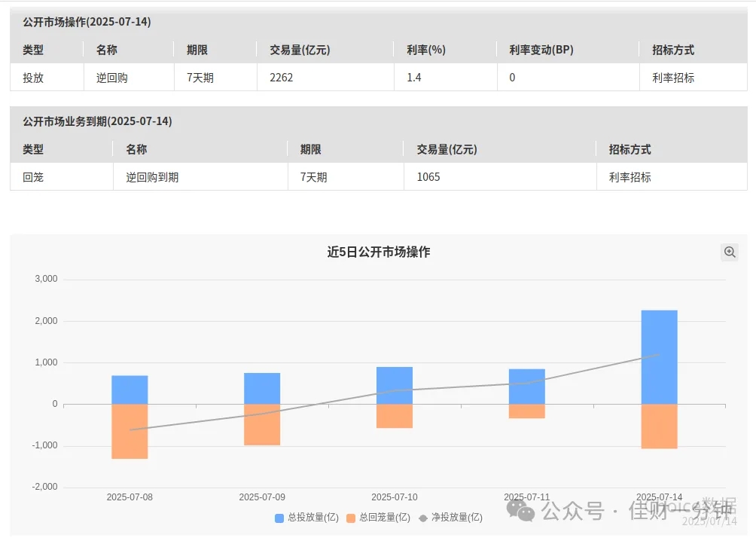This screenshot has width=756, height=541.
Task: Click the orange bar for 2025-07-09
Action: [262, 424]
